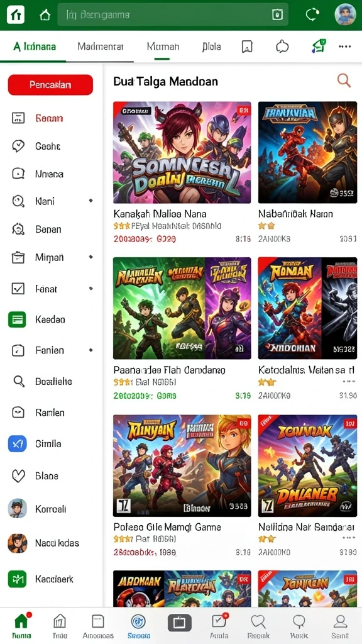The image size is (362, 644).
Task: Click the red Pencaklan button
Action: tap(50, 85)
